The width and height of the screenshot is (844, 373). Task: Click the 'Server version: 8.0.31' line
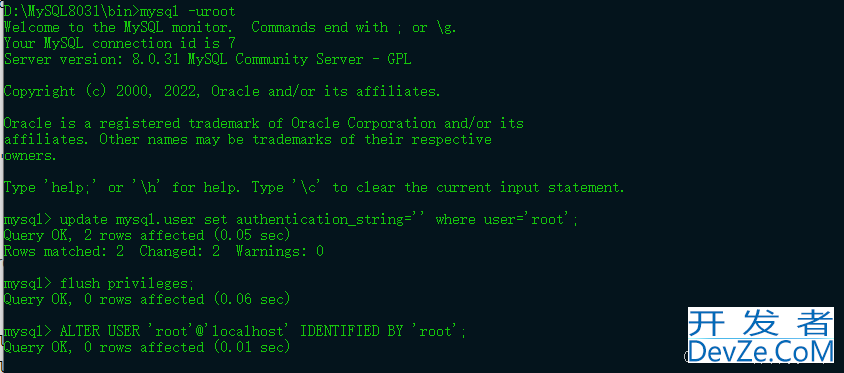[208, 59]
